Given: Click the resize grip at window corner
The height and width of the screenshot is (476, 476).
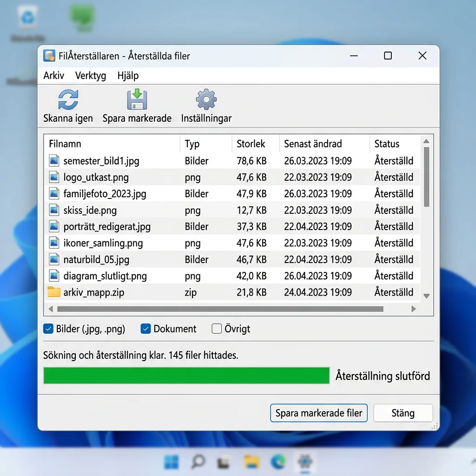Looking at the screenshot, I should coord(435,426).
